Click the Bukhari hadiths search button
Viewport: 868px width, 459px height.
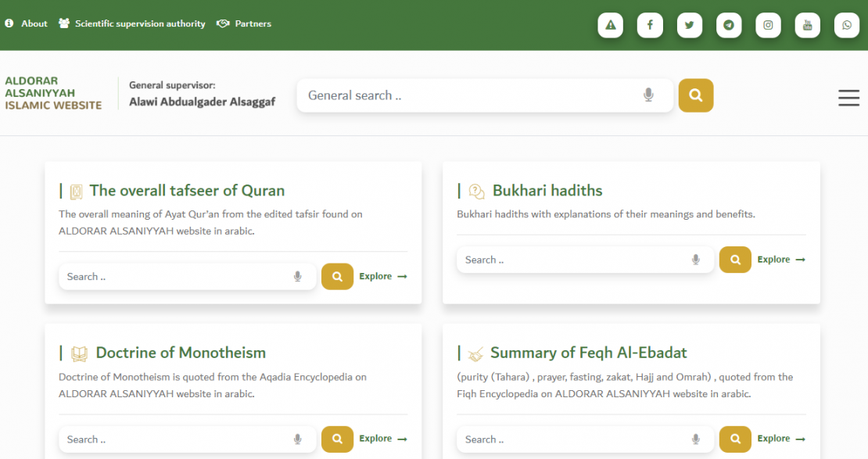[735, 260]
